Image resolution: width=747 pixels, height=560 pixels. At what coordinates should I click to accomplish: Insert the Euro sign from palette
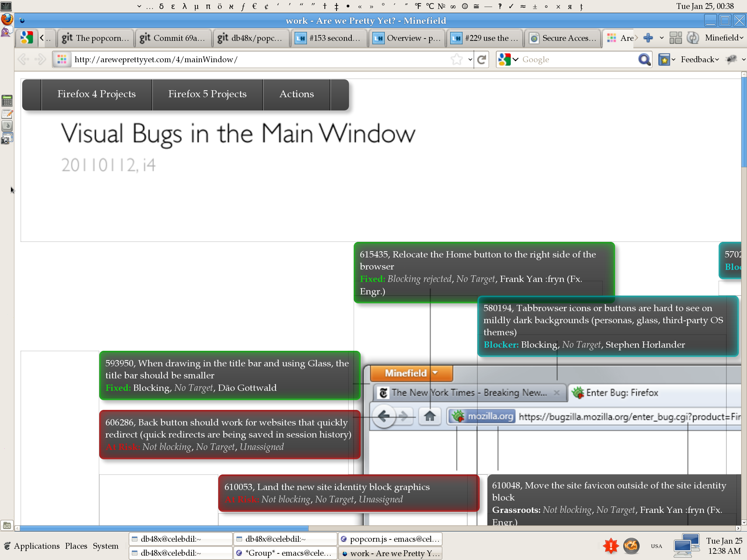click(x=255, y=6)
